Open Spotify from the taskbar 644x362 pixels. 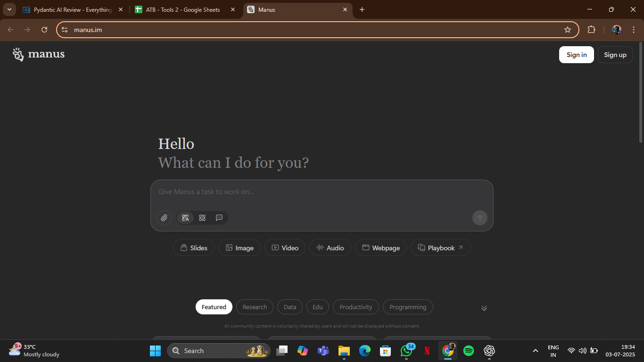click(468, 351)
